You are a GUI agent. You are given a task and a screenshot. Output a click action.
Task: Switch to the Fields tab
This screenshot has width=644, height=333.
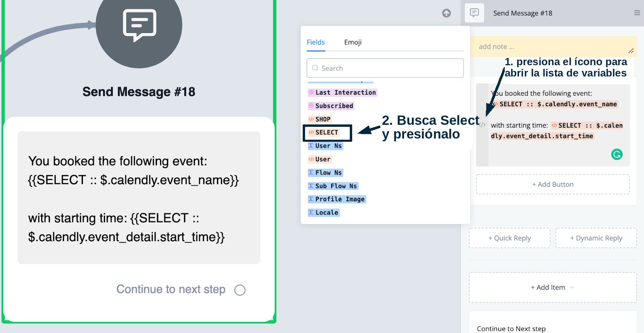(316, 42)
